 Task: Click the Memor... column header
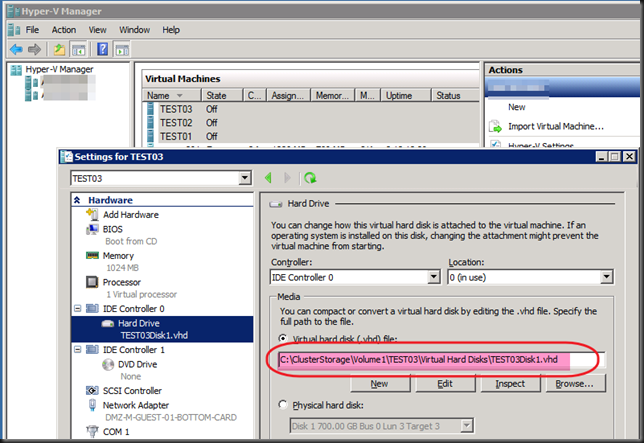tap(332, 96)
